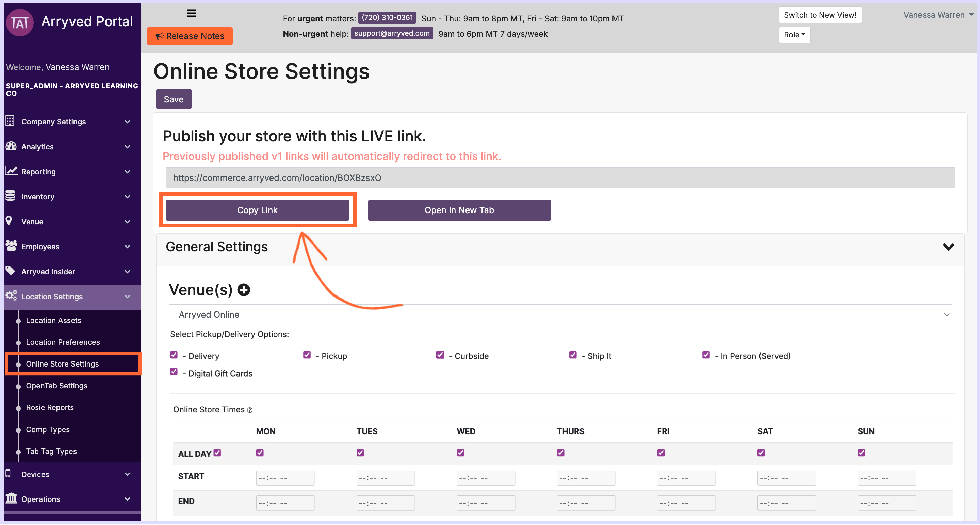
Task: Click the add venue plus icon
Action: (x=244, y=290)
